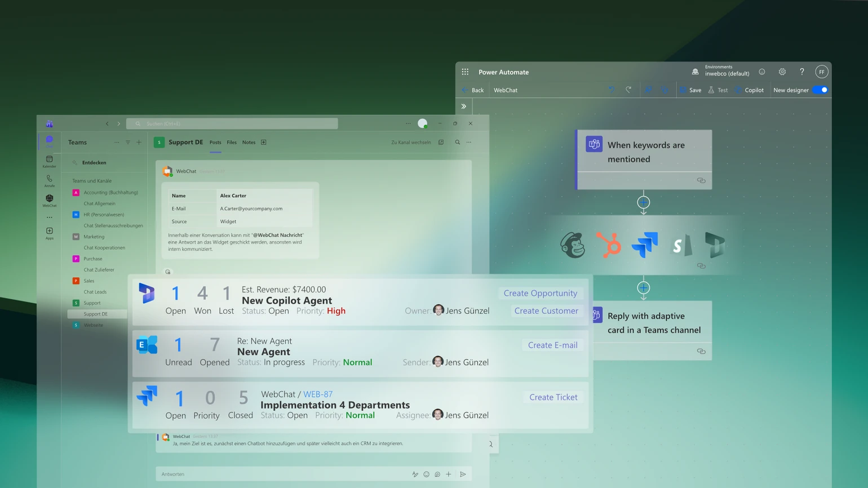Select the Mailchimp connector icon
Image resolution: width=868 pixels, height=488 pixels.
573,245
